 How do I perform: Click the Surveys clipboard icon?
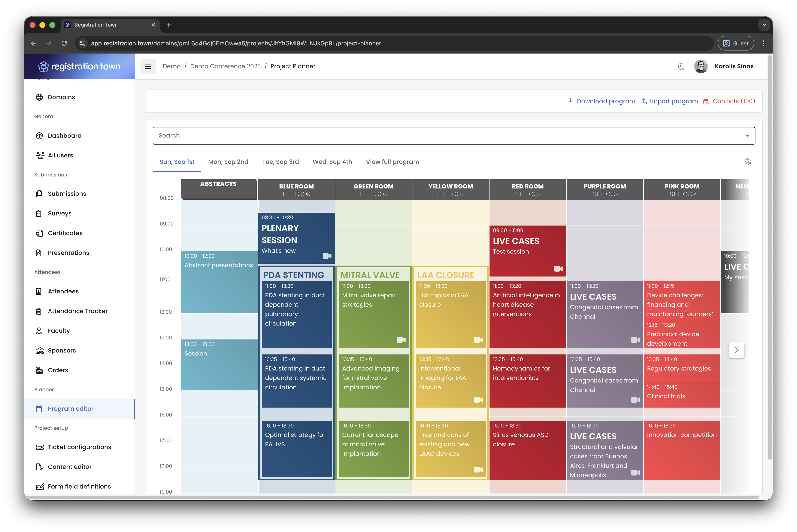[x=39, y=213]
